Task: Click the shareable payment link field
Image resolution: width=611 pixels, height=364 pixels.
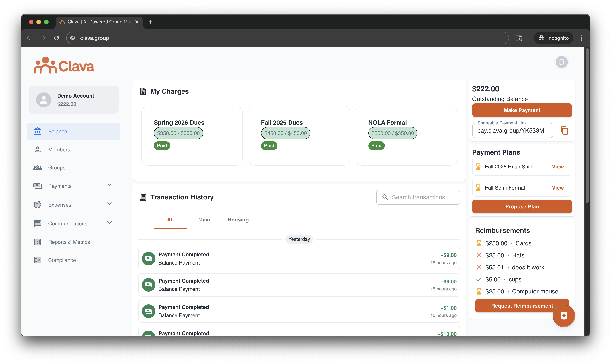Action: coord(513,130)
